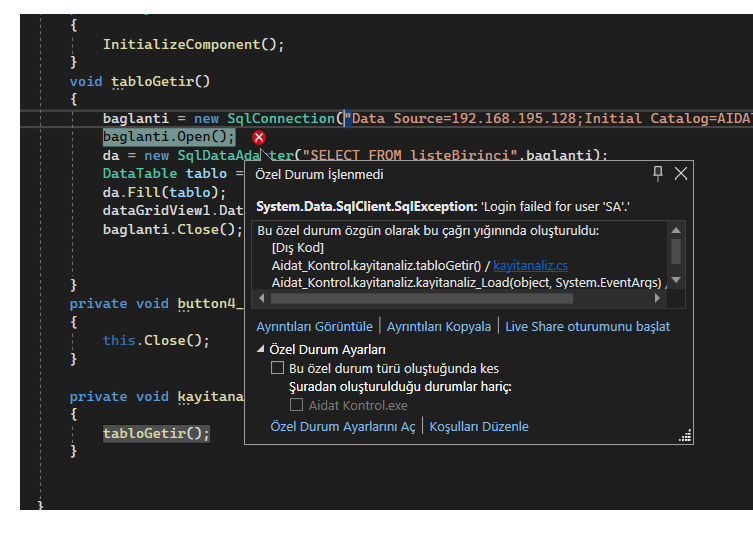Viewport: 753px width, 535px height.
Task: Click the this.Close(); statement
Action: pos(156,340)
